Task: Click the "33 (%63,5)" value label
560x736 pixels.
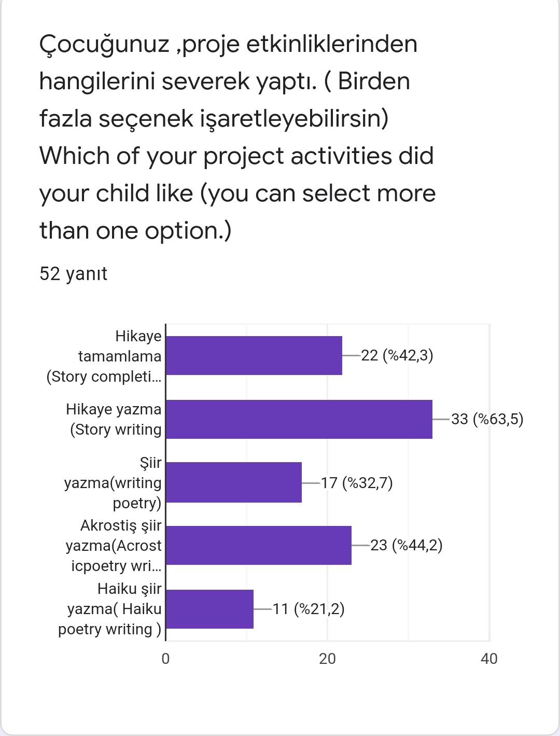Action: click(487, 419)
